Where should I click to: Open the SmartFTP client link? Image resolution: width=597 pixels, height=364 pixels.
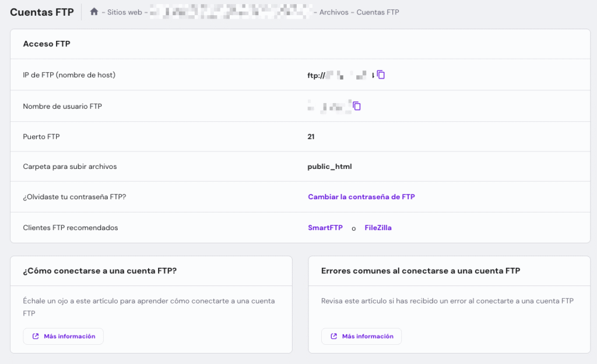point(325,228)
